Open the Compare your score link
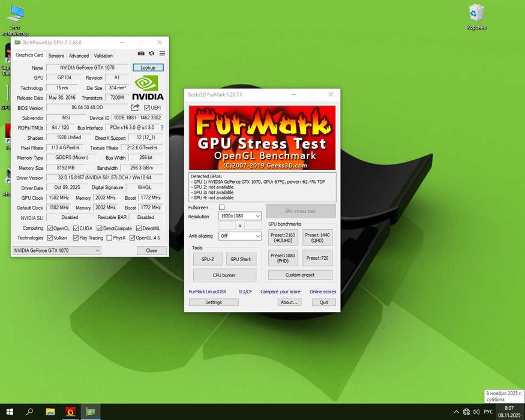The image size is (525, 420). (x=280, y=292)
